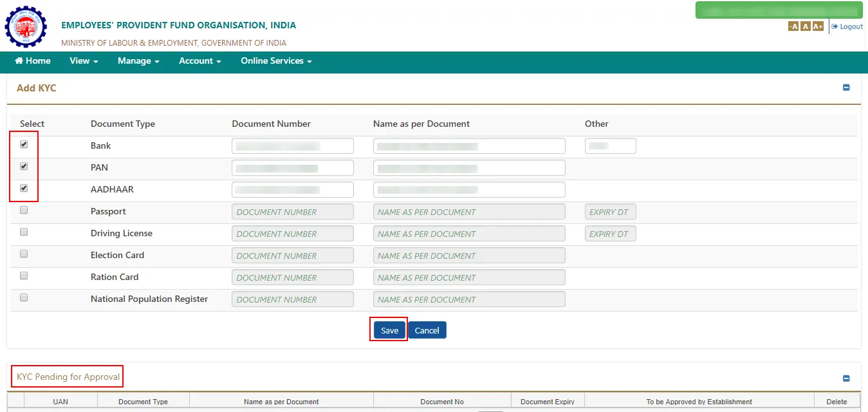The image size is (868, 412).
Task: Save the KYC details
Action: [389, 330]
